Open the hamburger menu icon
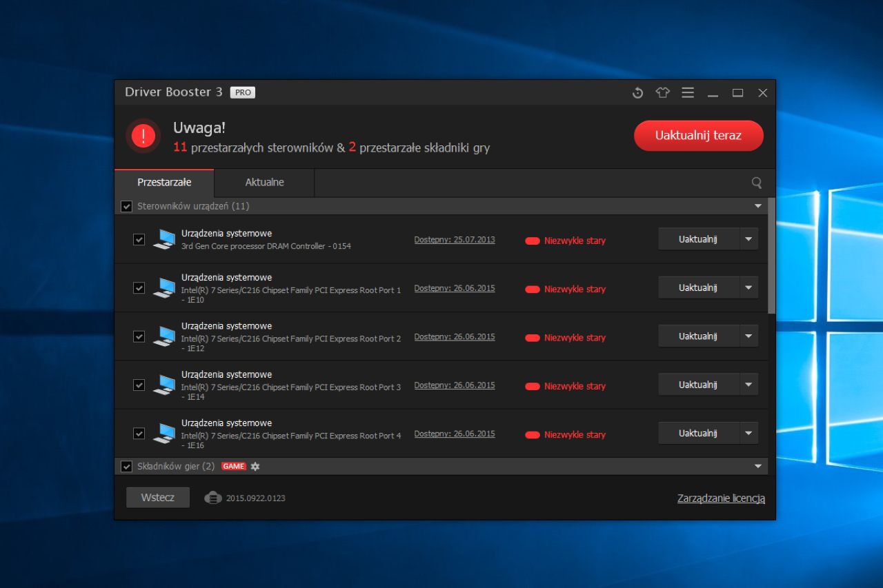The image size is (883, 588). pos(688,92)
